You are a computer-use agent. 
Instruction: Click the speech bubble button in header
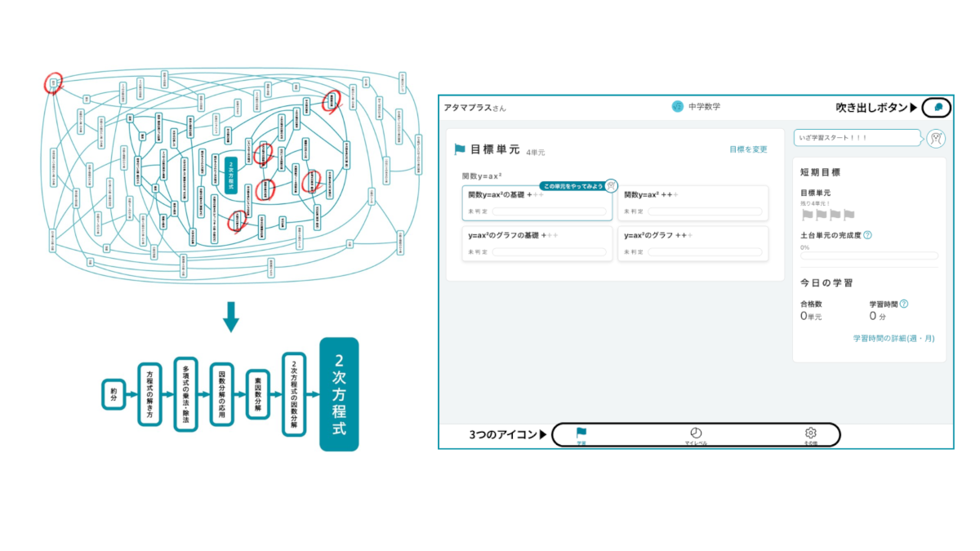[938, 108]
